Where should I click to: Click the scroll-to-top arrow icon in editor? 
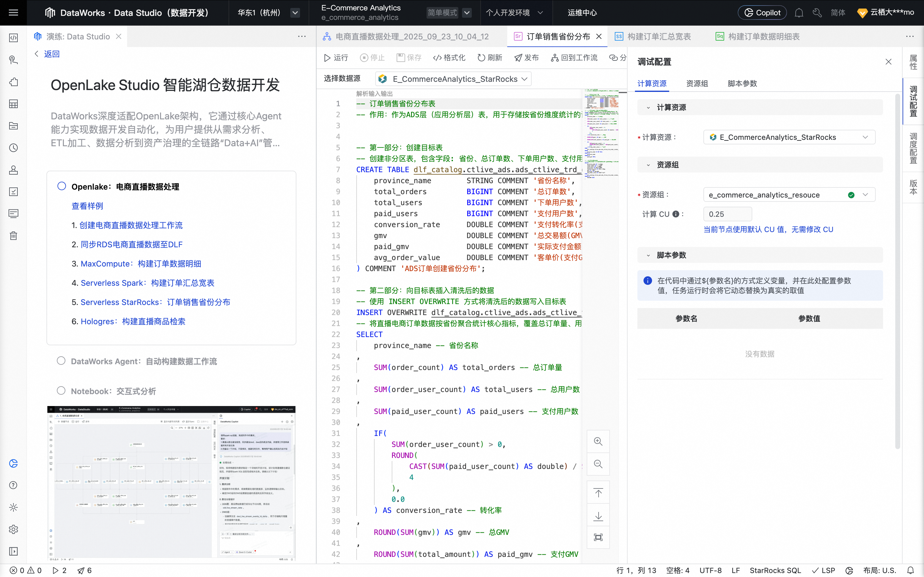pos(598,493)
